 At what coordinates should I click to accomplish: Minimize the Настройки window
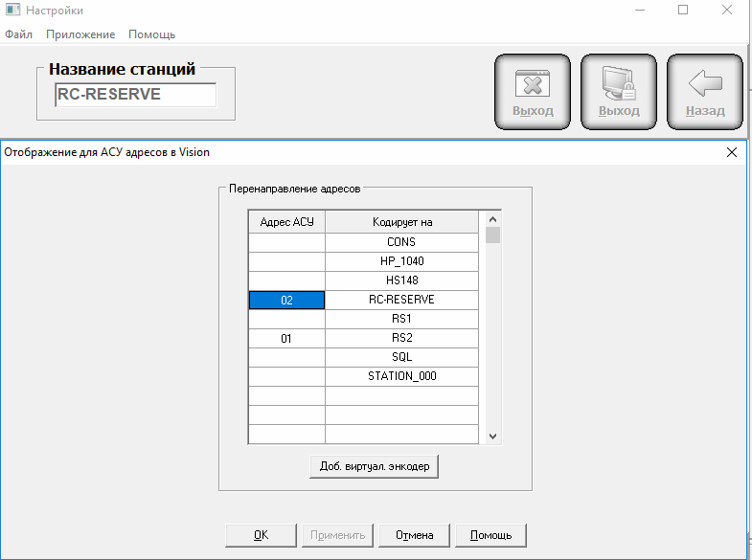(x=640, y=10)
